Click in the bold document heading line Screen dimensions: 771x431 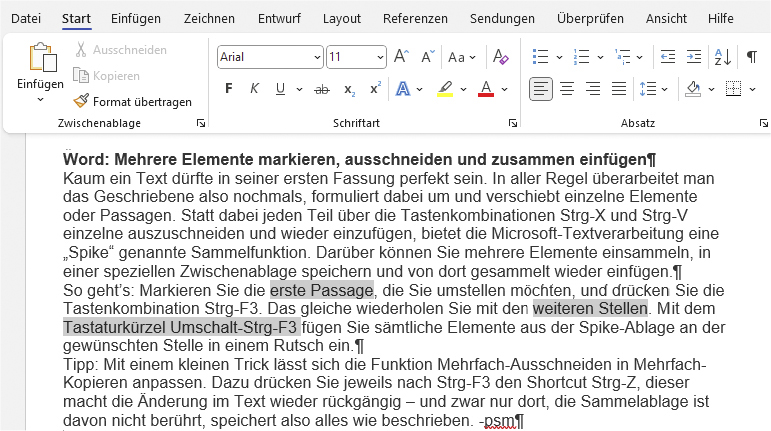point(359,159)
